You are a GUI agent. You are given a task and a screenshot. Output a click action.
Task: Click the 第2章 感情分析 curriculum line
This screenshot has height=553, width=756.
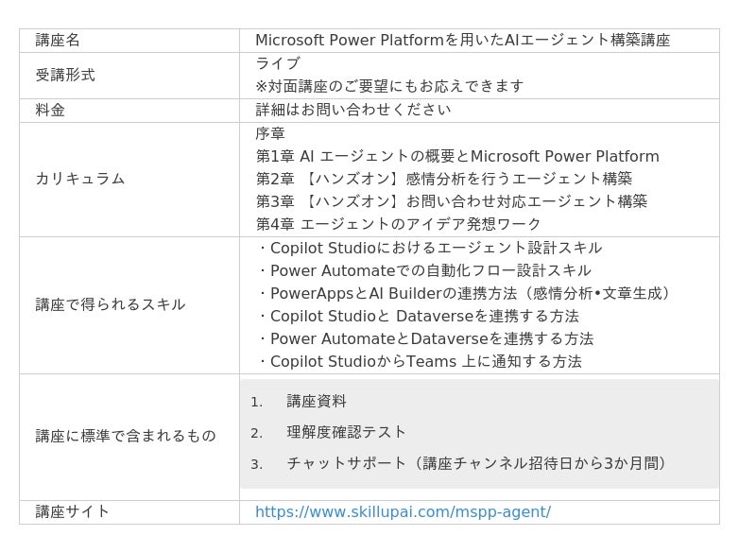pyautogui.click(x=444, y=179)
